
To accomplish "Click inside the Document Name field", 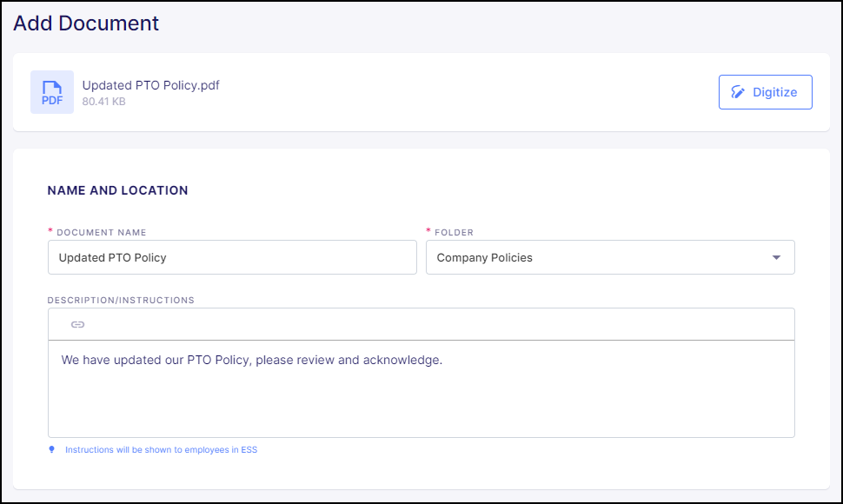I will [232, 257].
